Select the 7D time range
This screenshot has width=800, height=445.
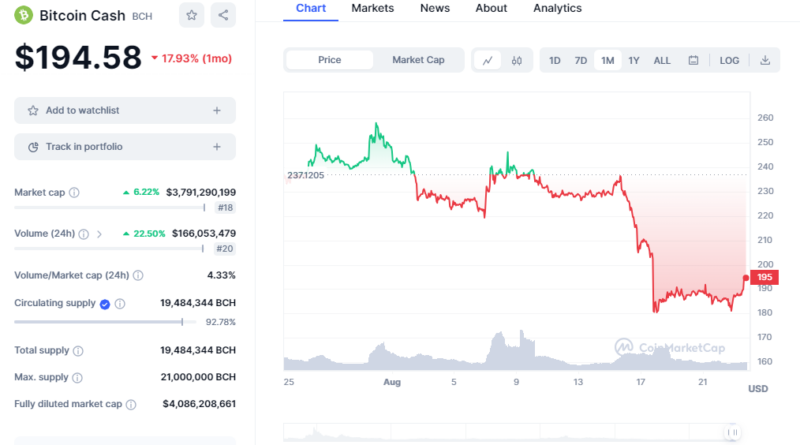[x=580, y=60]
